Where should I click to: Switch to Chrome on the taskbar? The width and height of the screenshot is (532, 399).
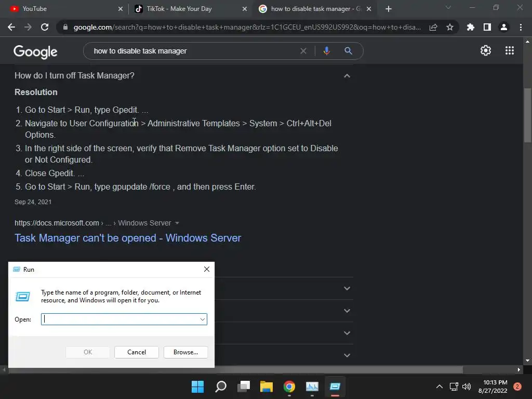point(289,387)
